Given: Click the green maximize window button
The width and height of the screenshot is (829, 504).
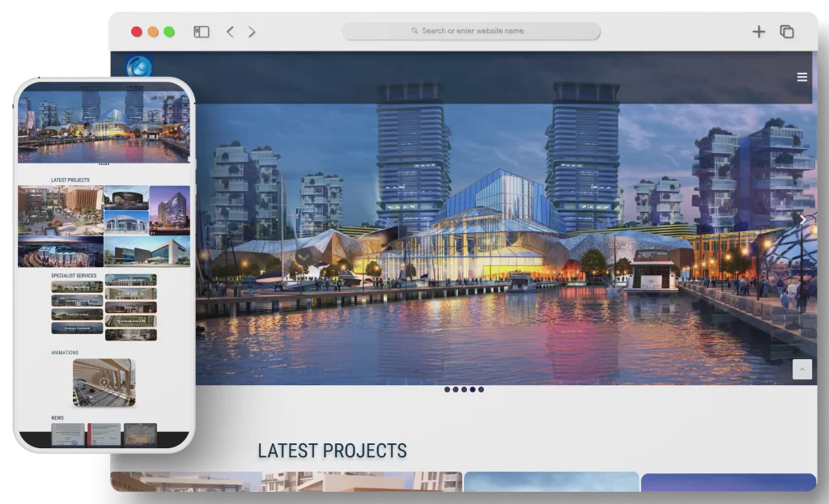Looking at the screenshot, I should pos(169,32).
